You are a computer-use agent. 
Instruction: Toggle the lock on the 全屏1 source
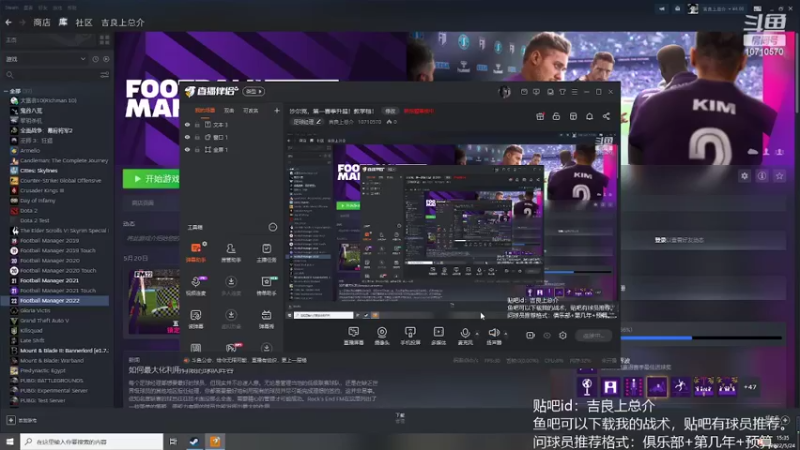coord(197,149)
